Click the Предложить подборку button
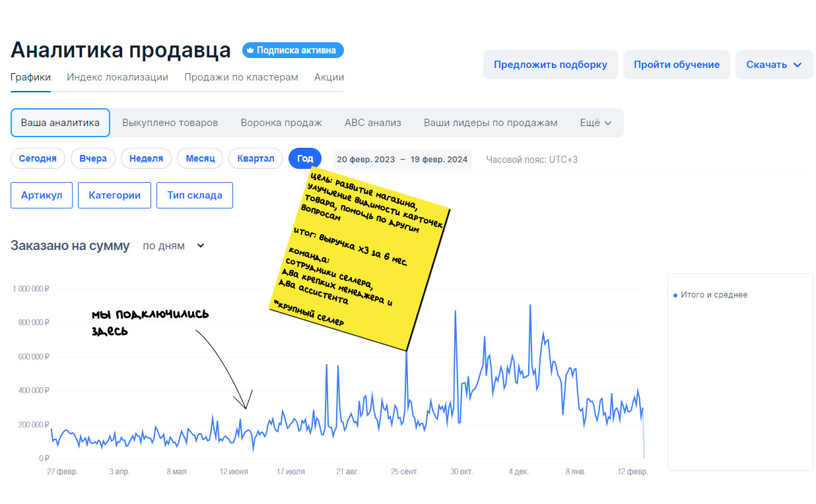 click(x=551, y=65)
